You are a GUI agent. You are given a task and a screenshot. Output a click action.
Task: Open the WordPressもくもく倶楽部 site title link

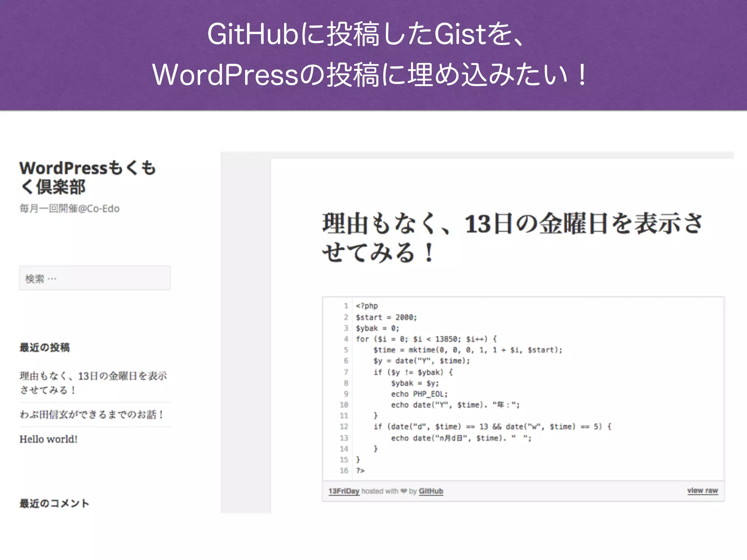[88, 178]
